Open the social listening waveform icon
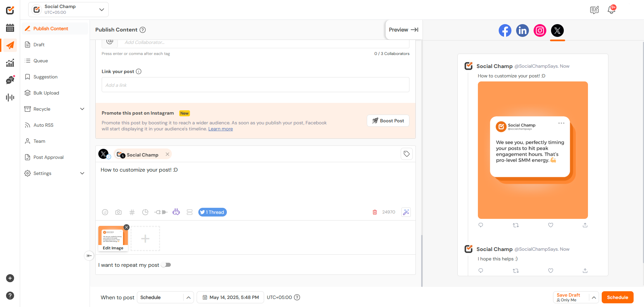Viewport: 644px width, 307px height. pos(10,98)
